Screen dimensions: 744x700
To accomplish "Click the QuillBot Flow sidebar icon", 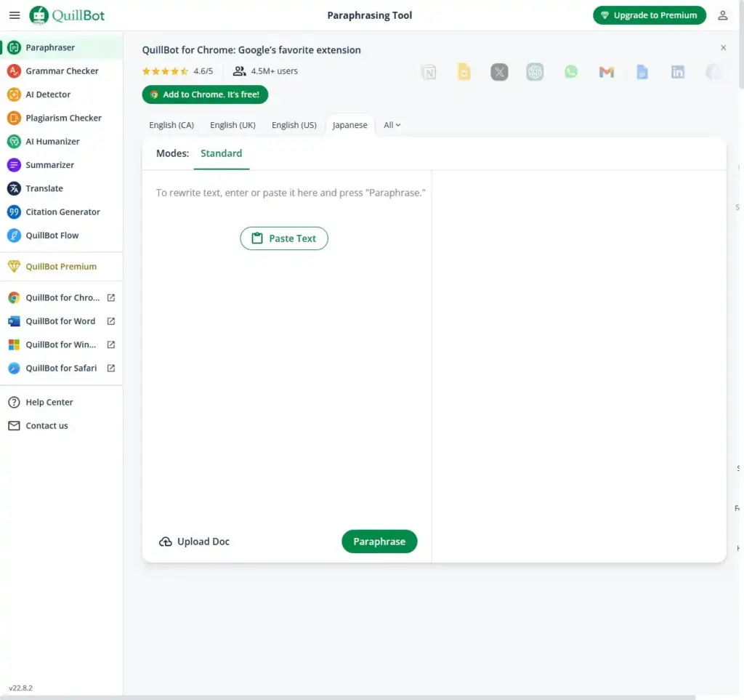I will pos(15,236).
